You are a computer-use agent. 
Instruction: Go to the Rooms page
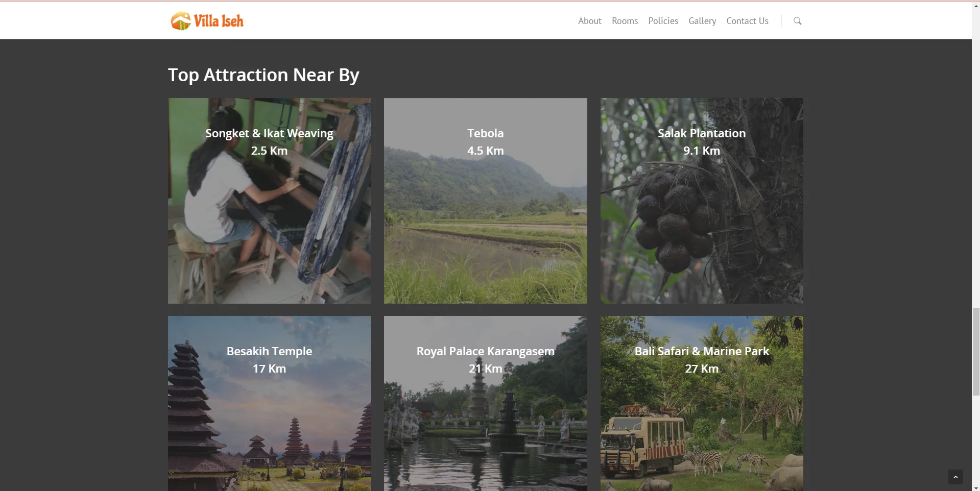625,21
